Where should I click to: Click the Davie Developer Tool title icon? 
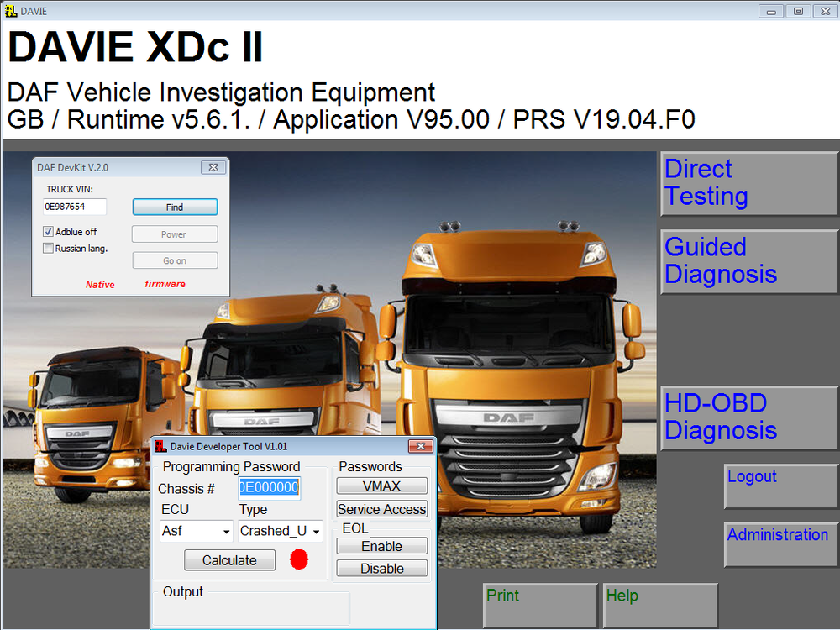160,446
